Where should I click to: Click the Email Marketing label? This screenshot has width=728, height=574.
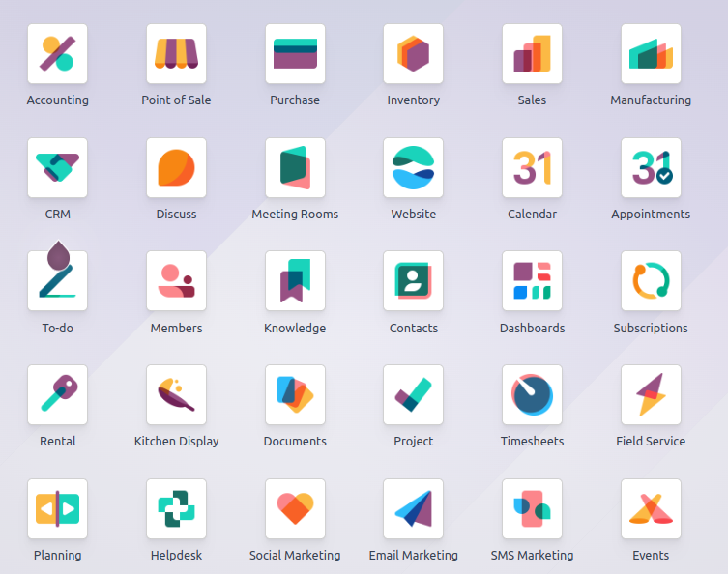coord(413,556)
